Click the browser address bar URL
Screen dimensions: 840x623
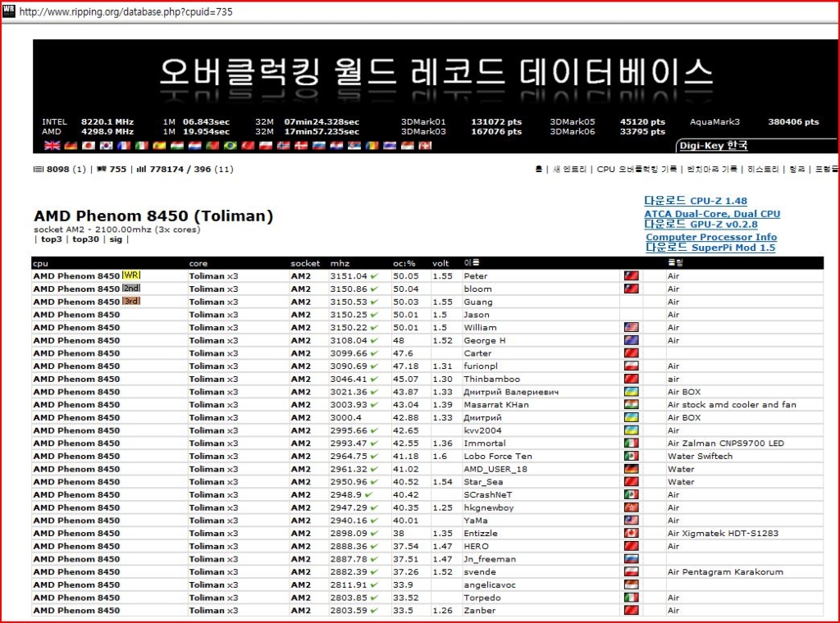(x=126, y=11)
